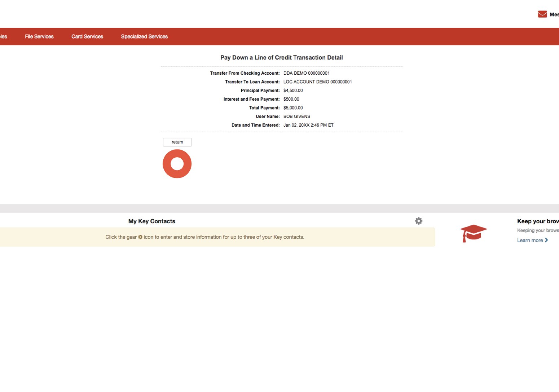Select the LOC ACCOUNT DEMO 000000001 text
This screenshot has height=392, width=559.
317,82
